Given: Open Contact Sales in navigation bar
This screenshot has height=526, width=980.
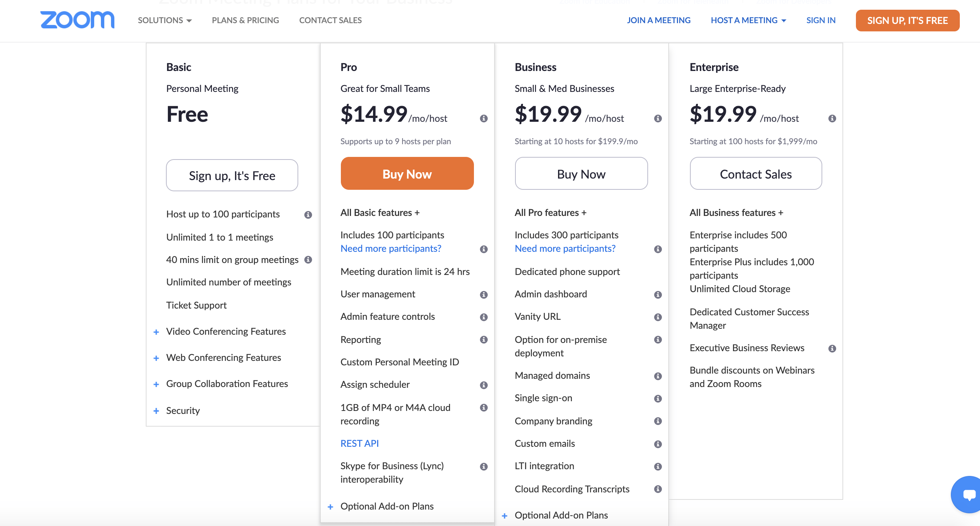Looking at the screenshot, I should (x=330, y=20).
